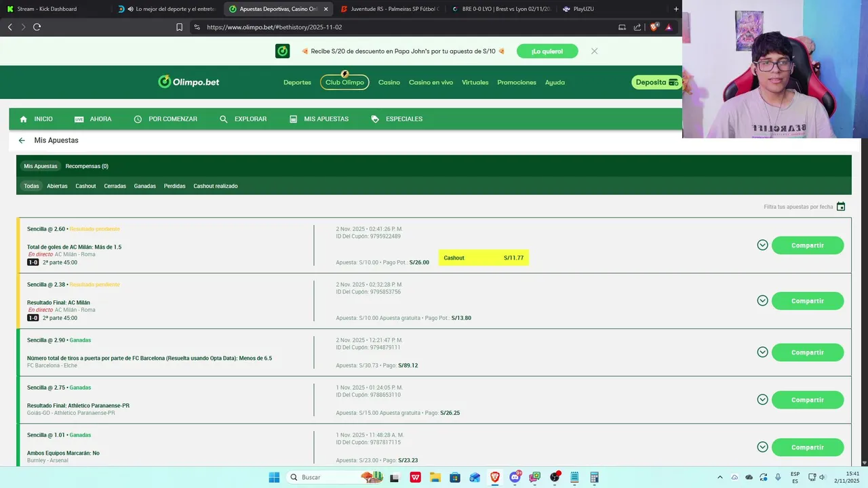Switch to PlayUZU browser tab
Image resolution: width=868 pixels, height=488 pixels.
pyautogui.click(x=612, y=9)
